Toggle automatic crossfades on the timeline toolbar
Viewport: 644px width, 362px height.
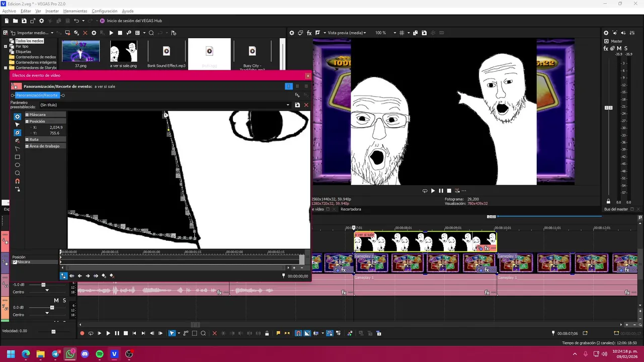306,333
